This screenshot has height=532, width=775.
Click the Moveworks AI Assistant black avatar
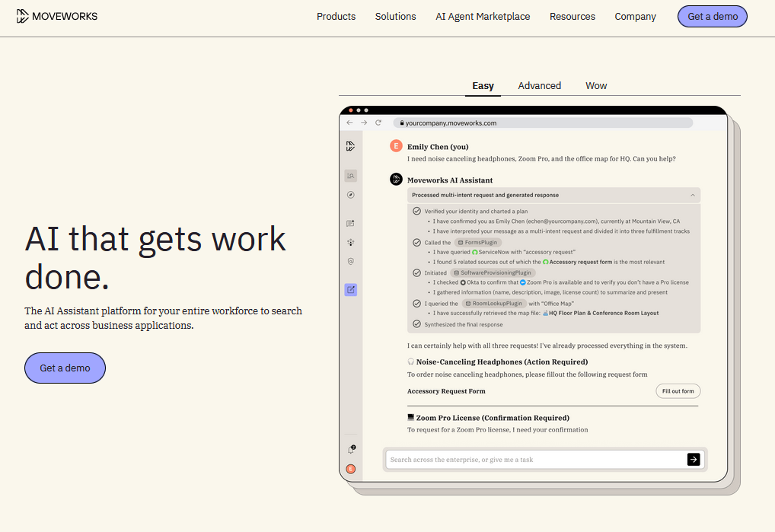pos(396,180)
